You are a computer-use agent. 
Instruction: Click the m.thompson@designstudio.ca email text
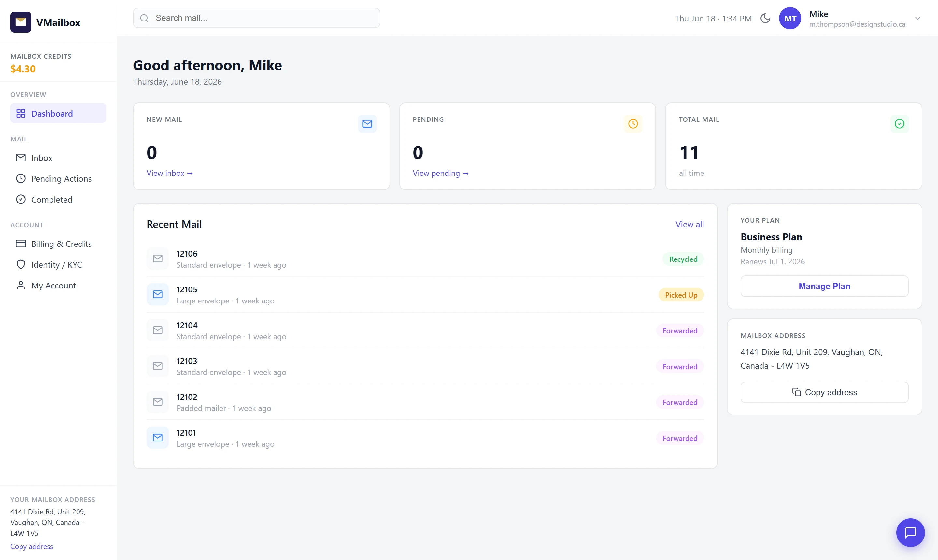click(x=857, y=24)
